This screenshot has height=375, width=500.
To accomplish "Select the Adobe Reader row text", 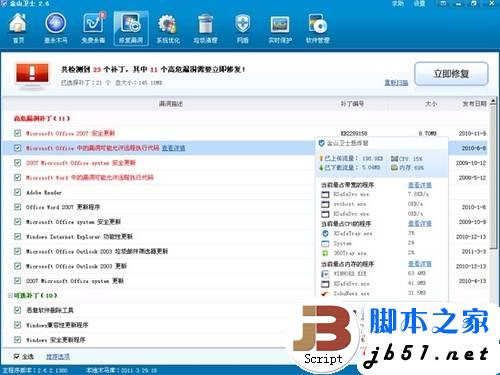I will point(44,193).
